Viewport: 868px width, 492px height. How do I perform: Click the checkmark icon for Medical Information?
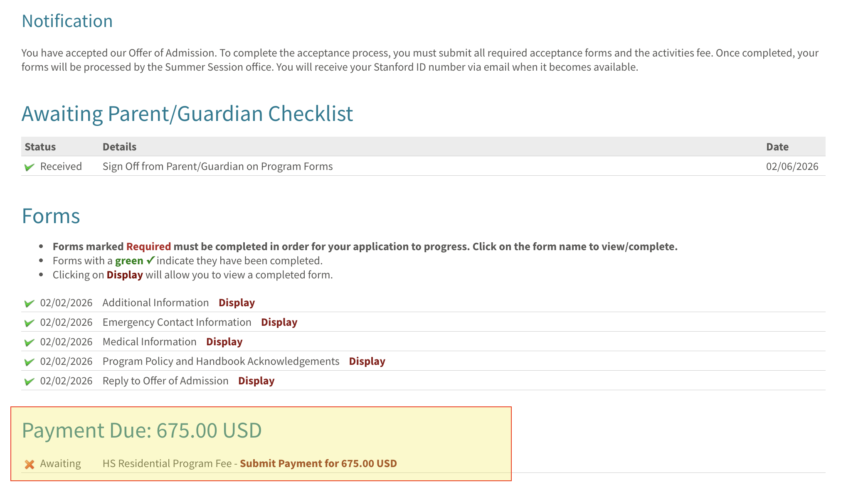29,342
